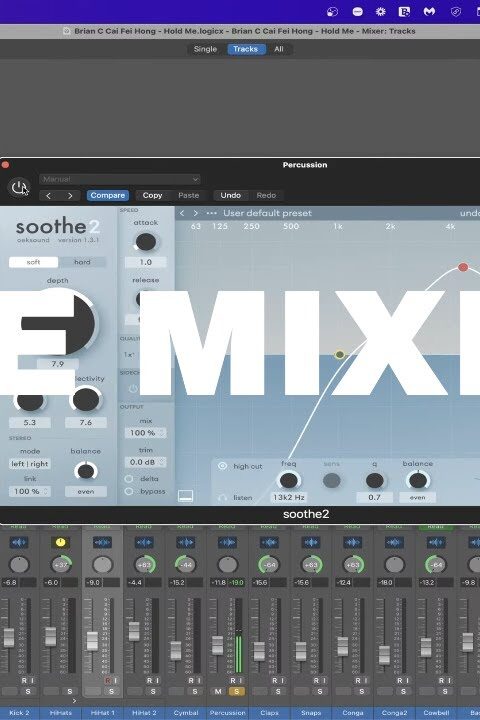Click the HiHat 2 volume fader
Image resolution: width=480 pixels, height=720 pixels.
(134, 631)
